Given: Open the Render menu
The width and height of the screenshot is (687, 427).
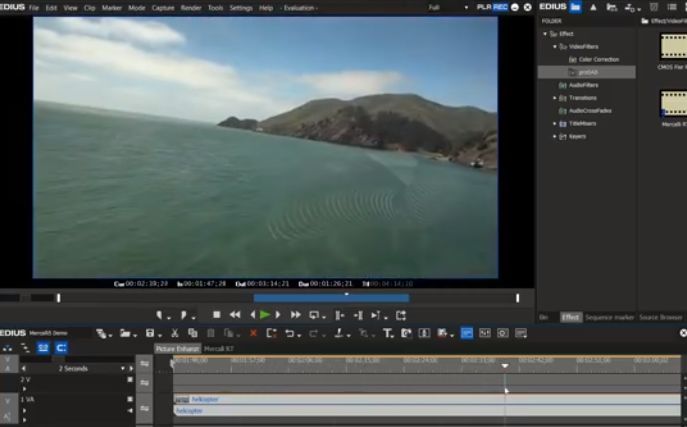Looking at the screenshot, I should [x=191, y=8].
